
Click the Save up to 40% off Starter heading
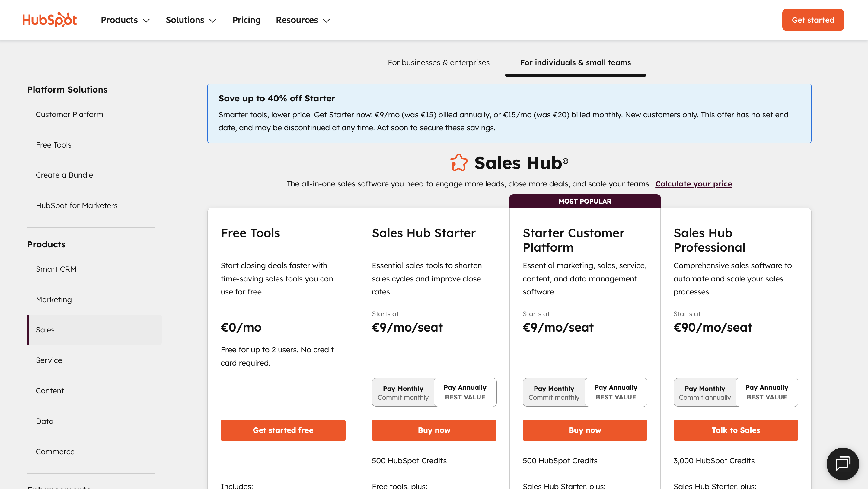pos(277,98)
